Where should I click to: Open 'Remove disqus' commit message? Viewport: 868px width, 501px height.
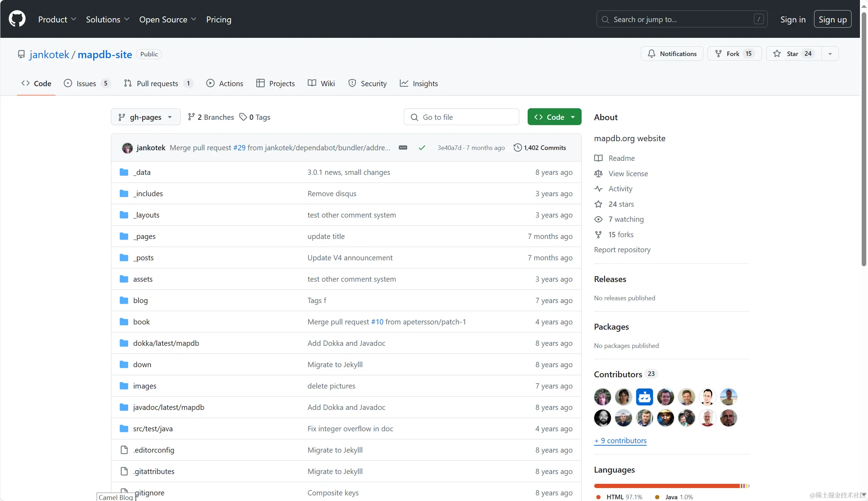pos(332,193)
